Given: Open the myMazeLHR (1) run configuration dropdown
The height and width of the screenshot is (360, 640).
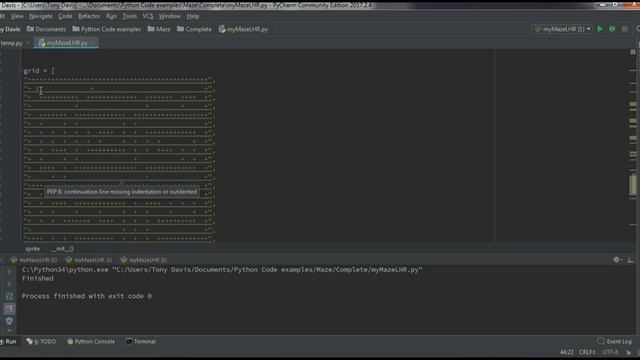Looking at the screenshot, I should (562, 29).
